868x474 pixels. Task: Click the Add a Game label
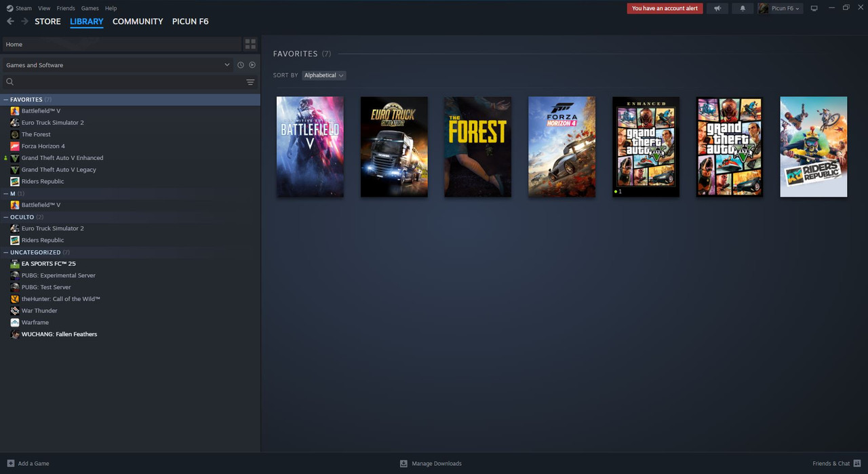[x=33, y=463]
